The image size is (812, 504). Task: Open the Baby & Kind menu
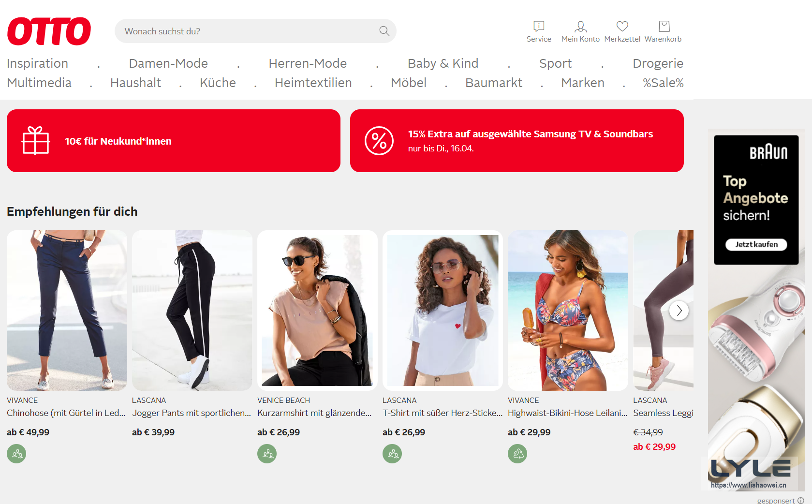(x=443, y=63)
